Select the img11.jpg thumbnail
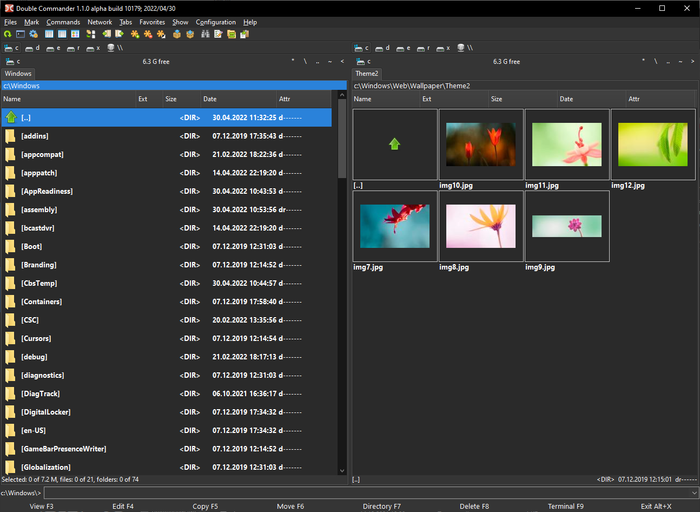 pos(566,145)
